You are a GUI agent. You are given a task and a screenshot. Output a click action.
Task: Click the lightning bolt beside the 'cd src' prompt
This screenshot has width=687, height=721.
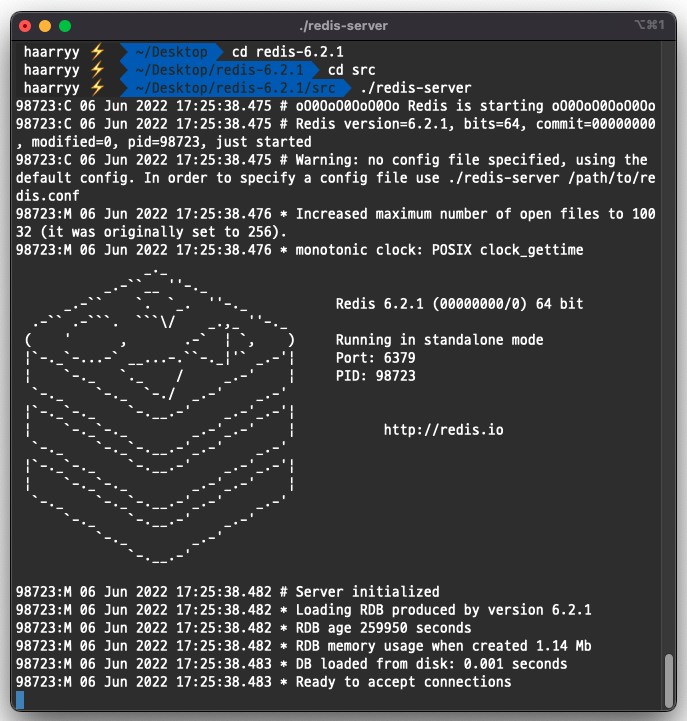pos(97,70)
